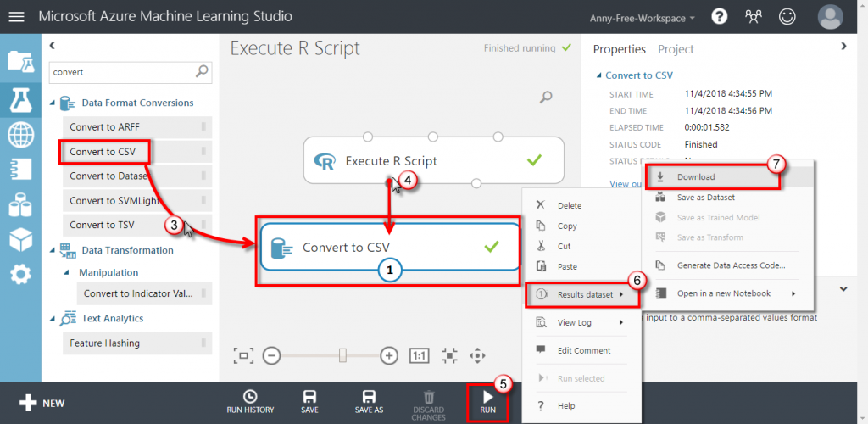
Task: Open the Web Services globe icon
Action: 20,135
